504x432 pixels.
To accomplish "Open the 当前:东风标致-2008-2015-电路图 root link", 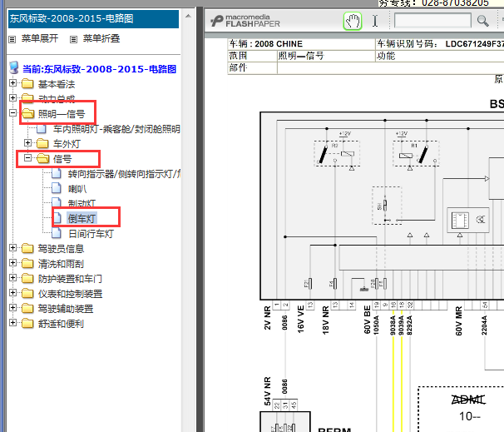I will pyautogui.click(x=99, y=69).
